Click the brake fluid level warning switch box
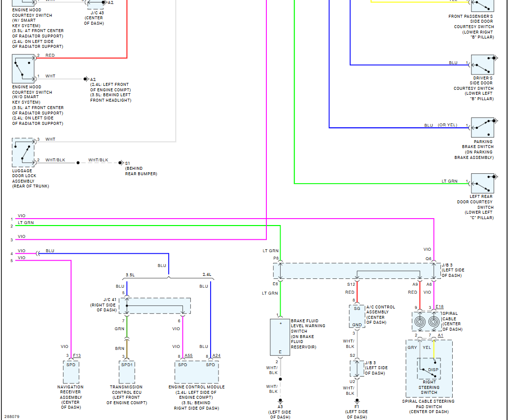Screen dimensions: 509x420 coord(280,337)
